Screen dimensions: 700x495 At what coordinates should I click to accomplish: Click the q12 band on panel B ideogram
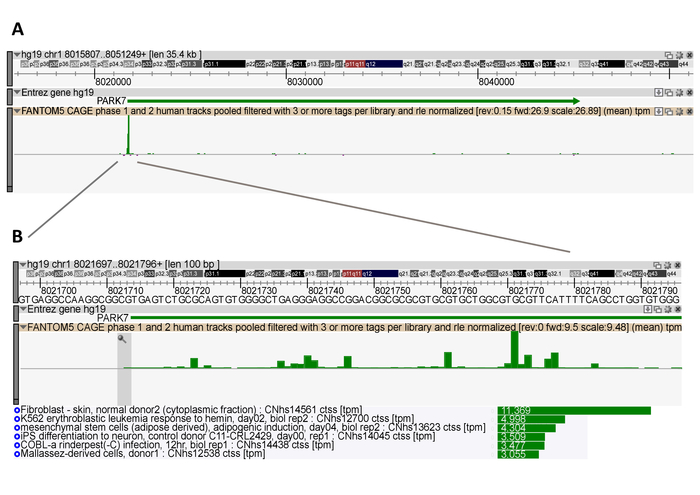[x=380, y=274]
